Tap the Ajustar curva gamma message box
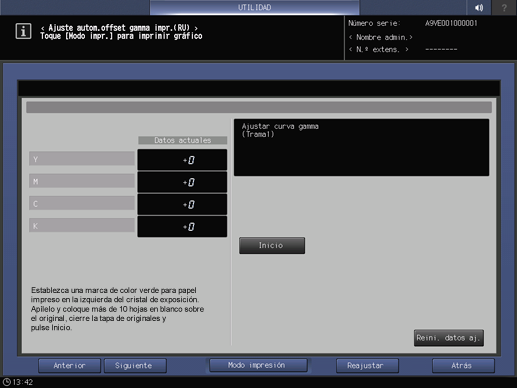 pyautogui.click(x=361, y=147)
